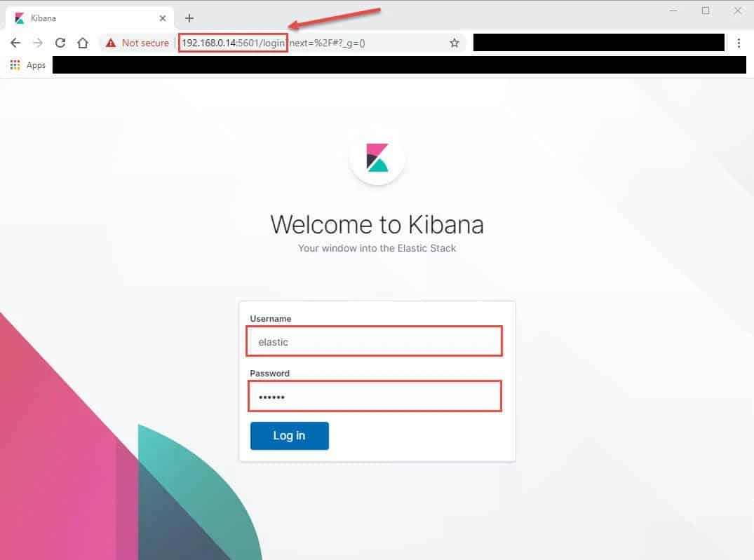Navigate back using the browser back arrow

(15, 43)
